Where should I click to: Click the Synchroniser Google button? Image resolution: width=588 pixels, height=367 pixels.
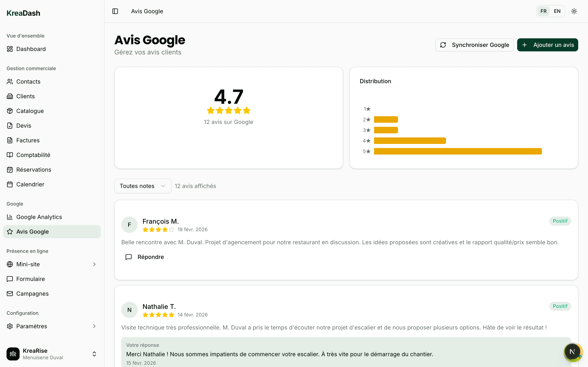point(474,45)
